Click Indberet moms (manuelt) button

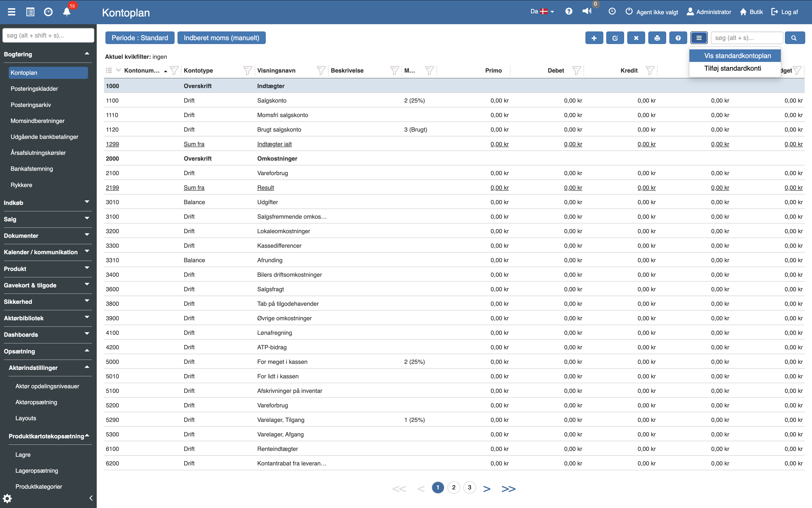point(221,38)
